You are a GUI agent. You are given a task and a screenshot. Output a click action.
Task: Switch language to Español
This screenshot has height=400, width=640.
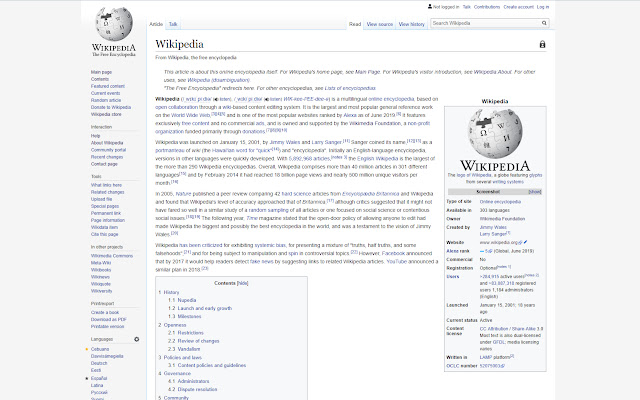tap(99, 378)
